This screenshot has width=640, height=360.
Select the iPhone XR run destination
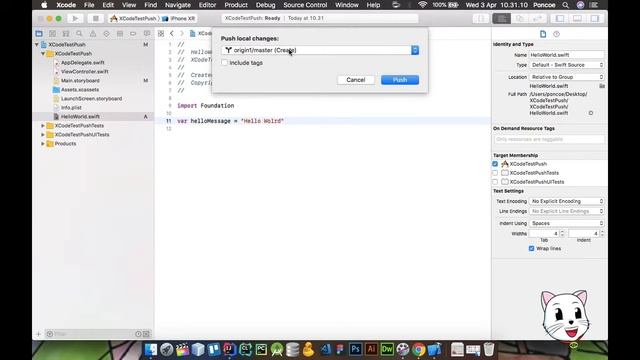[179, 18]
